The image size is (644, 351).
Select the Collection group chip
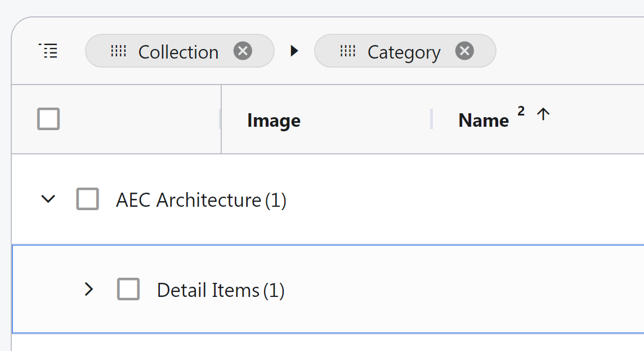pyautogui.click(x=178, y=52)
